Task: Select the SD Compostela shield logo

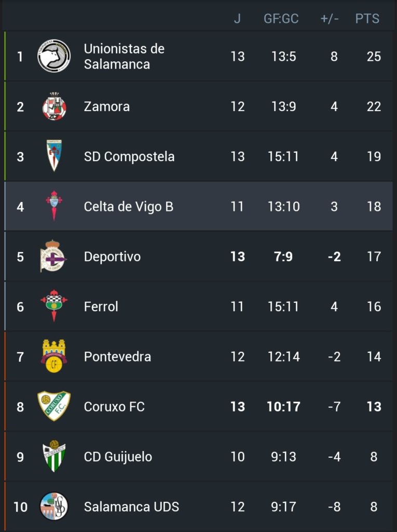Action: [x=54, y=155]
